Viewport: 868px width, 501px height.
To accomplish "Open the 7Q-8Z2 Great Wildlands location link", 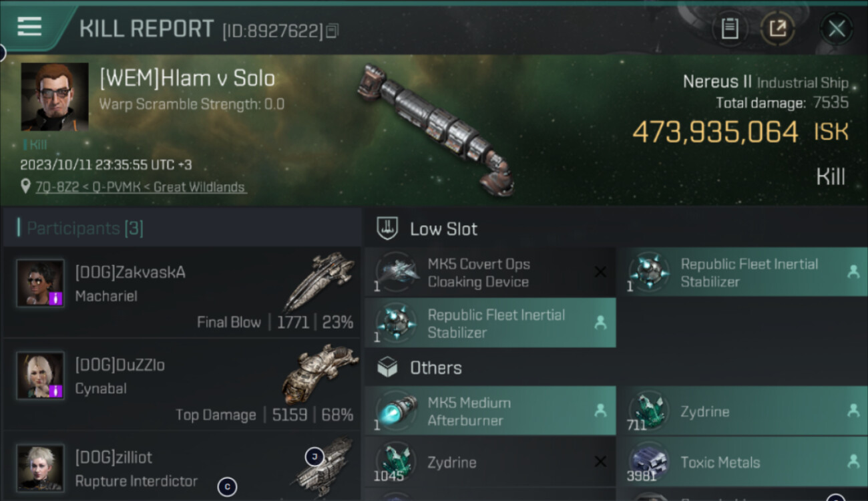I will coord(139,187).
